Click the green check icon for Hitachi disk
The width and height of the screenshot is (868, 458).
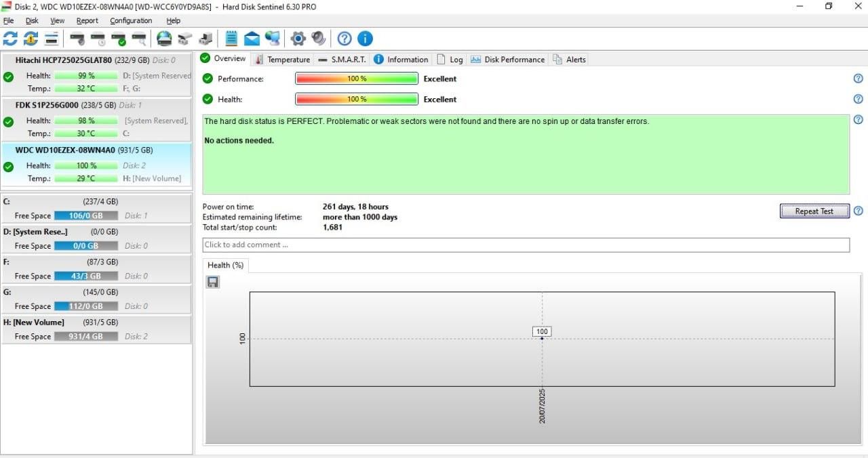(x=8, y=77)
